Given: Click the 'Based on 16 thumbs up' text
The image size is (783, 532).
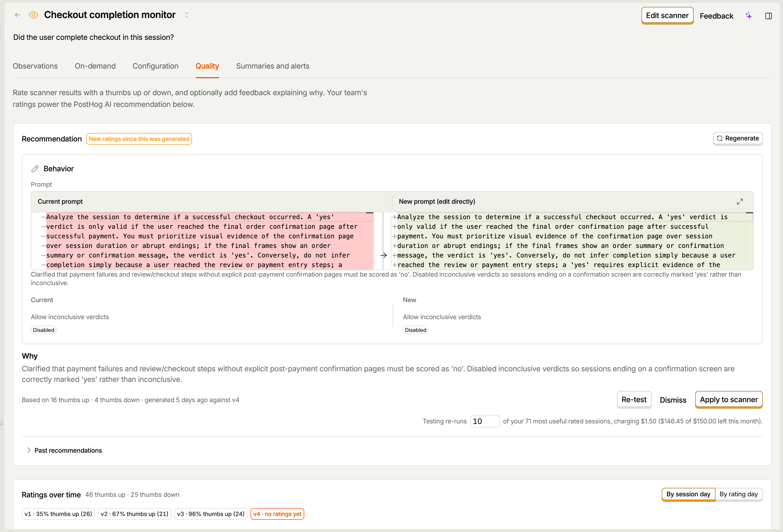Looking at the screenshot, I should tap(56, 400).
